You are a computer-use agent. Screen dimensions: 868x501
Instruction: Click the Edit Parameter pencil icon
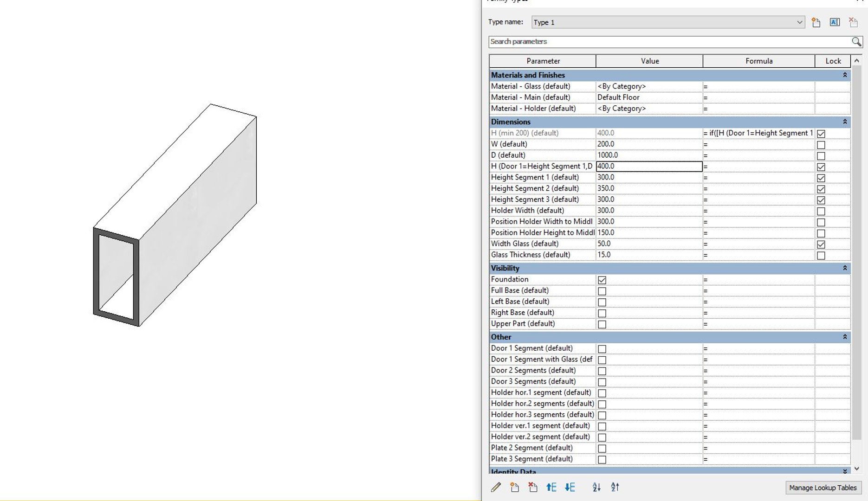point(496,487)
